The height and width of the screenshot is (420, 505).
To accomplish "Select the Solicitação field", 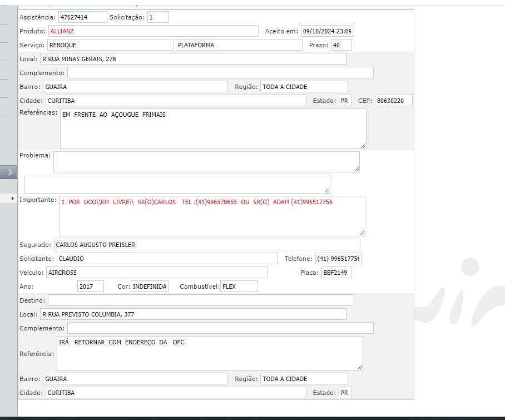I will point(157,17).
